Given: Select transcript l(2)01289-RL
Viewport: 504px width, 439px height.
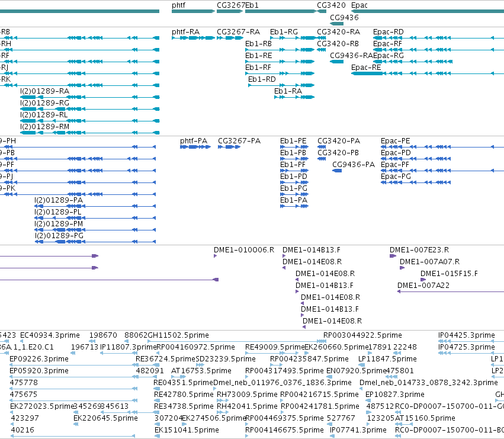Looking at the screenshot, I should (44, 115).
